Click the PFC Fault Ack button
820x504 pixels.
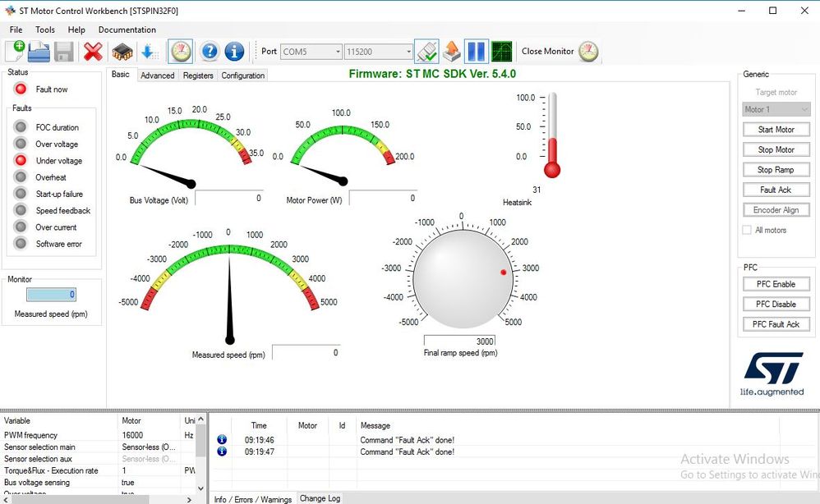[776, 324]
